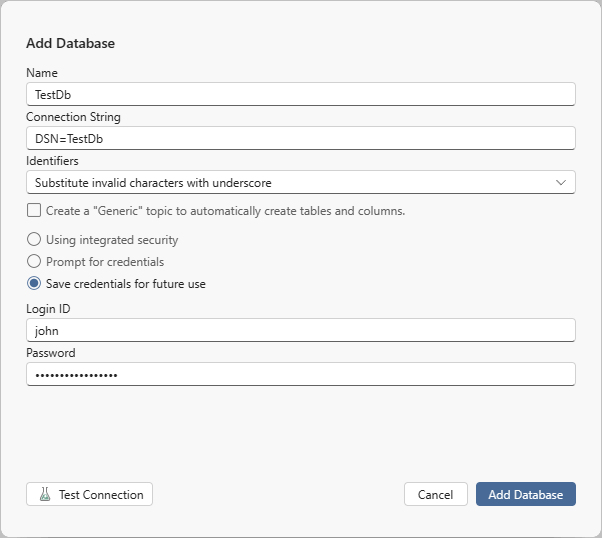Click the Identifiers dropdown chevron arrow
This screenshot has width=602, height=538.
(561, 182)
